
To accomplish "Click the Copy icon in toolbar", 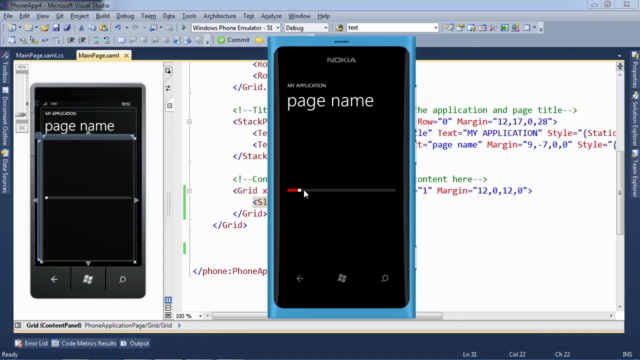I will (92, 28).
